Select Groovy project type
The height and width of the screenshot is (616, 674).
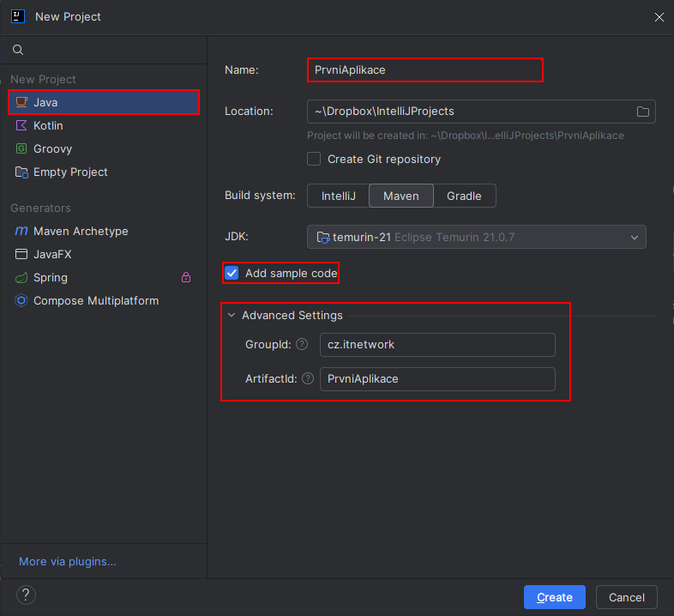point(104,148)
